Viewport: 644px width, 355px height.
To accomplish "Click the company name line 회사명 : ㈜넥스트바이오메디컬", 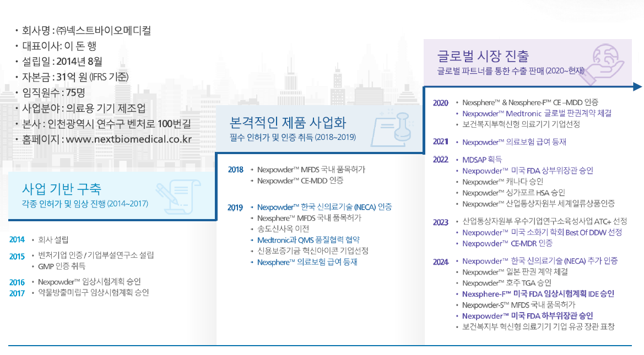I will click(x=86, y=31).
